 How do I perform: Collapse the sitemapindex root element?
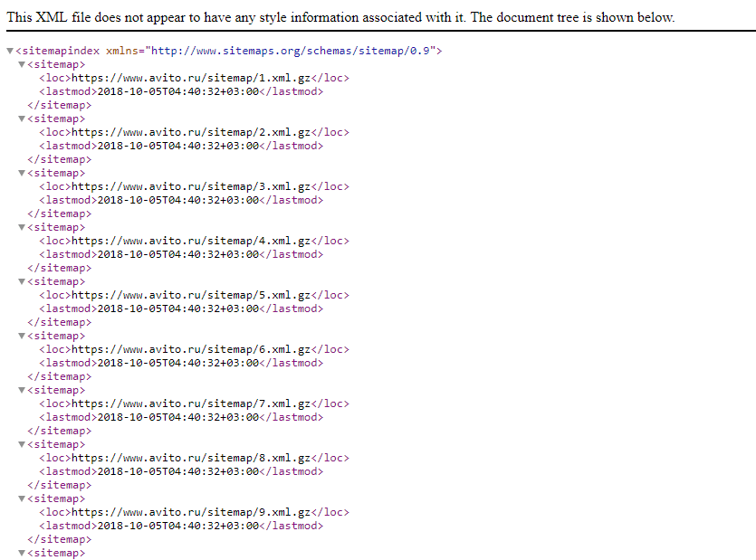point(10,51)
